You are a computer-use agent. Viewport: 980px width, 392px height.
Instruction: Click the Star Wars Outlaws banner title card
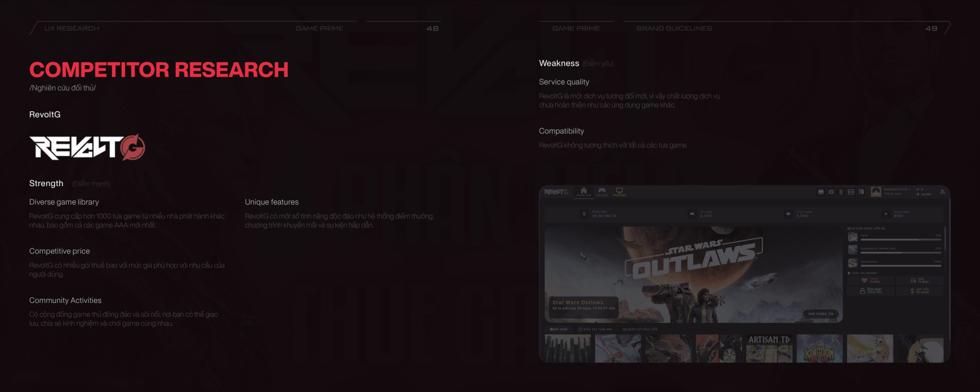tap(583, 307)
